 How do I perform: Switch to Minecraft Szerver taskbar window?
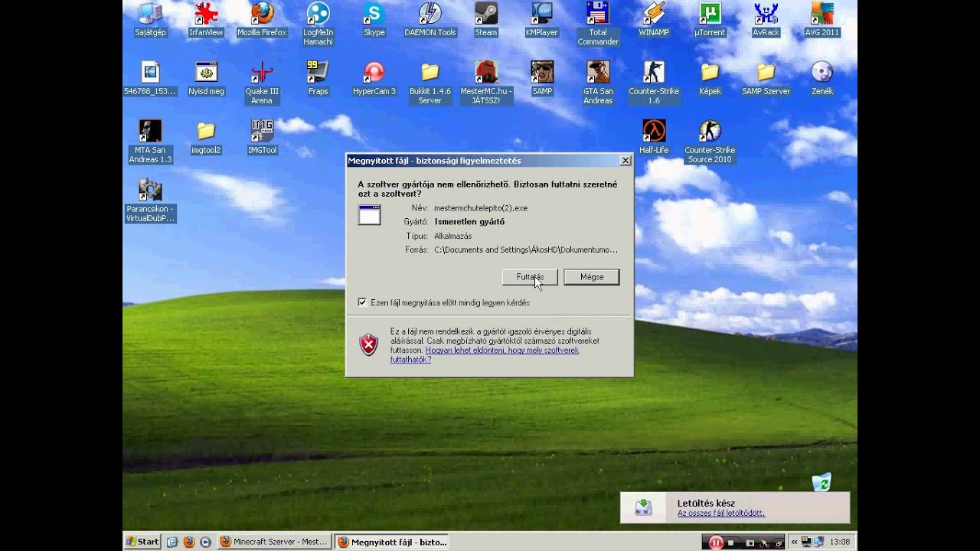[274, 542]
